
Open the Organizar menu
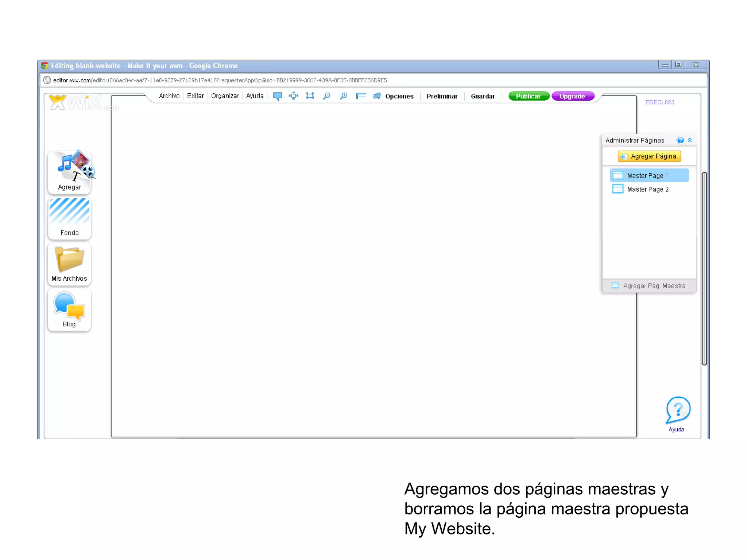click(x=225, y=96)
